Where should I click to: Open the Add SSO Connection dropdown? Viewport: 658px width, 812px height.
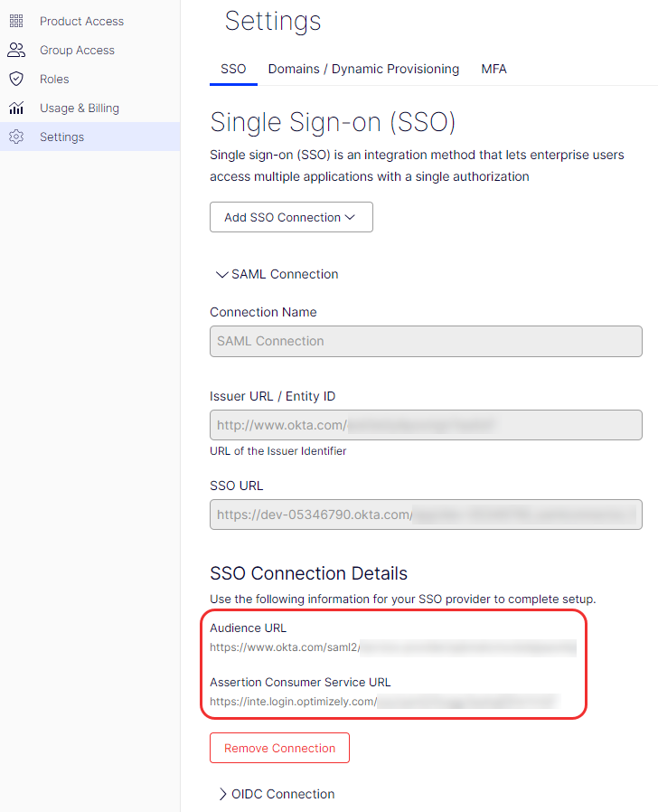click(x=291, y=217)
